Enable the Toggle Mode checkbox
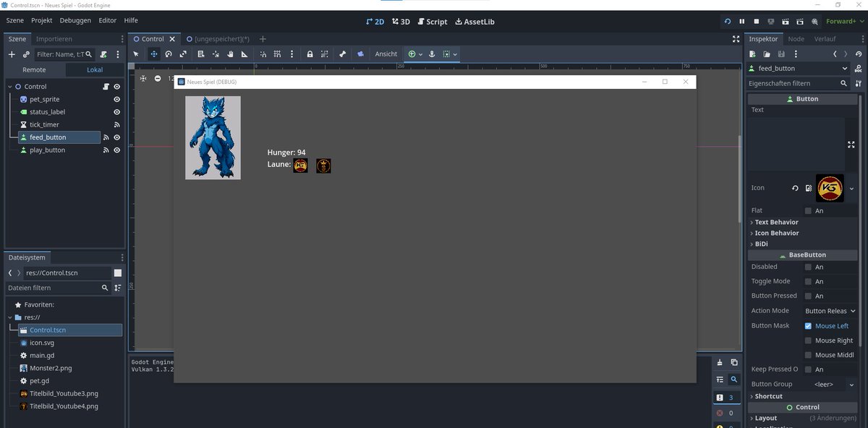The width and height of the screenshot is (868, 428). point(808,281)
